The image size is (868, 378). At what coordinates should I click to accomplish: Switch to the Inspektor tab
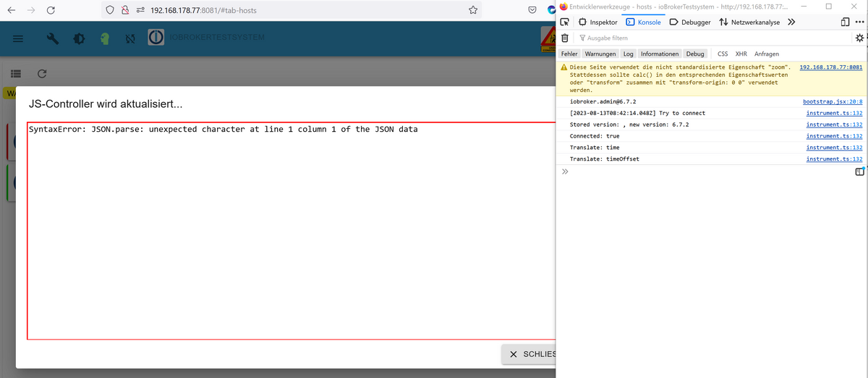598,22
